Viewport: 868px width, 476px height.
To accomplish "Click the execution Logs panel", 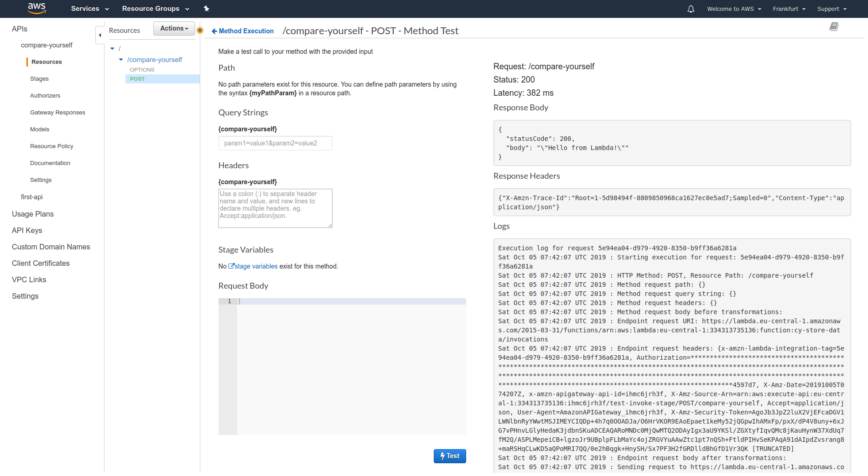I will point(672,356).
